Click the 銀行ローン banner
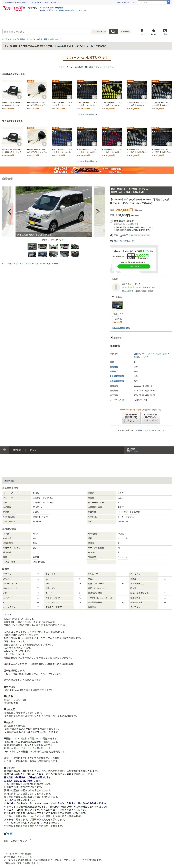 pos(151,418)
